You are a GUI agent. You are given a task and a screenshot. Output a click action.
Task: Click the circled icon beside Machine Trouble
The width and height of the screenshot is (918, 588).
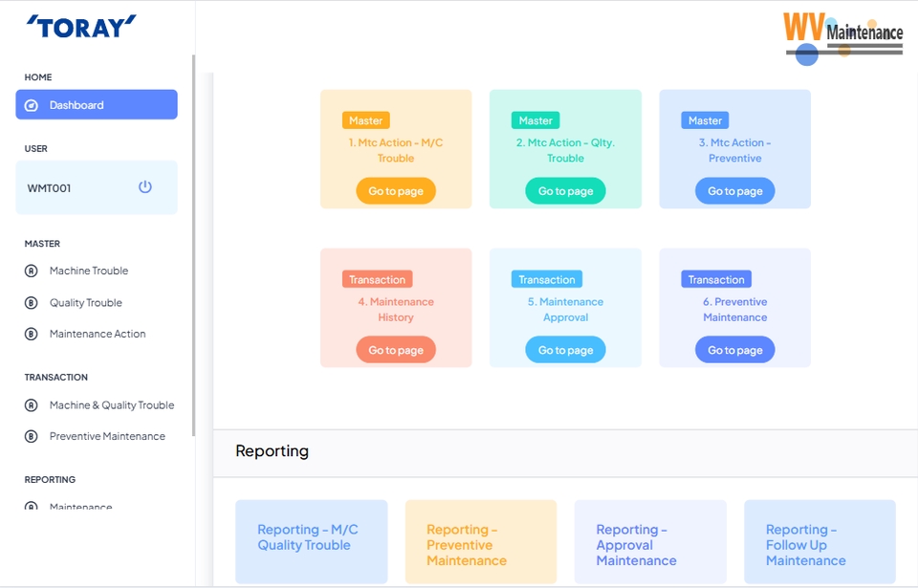[31, 271]
